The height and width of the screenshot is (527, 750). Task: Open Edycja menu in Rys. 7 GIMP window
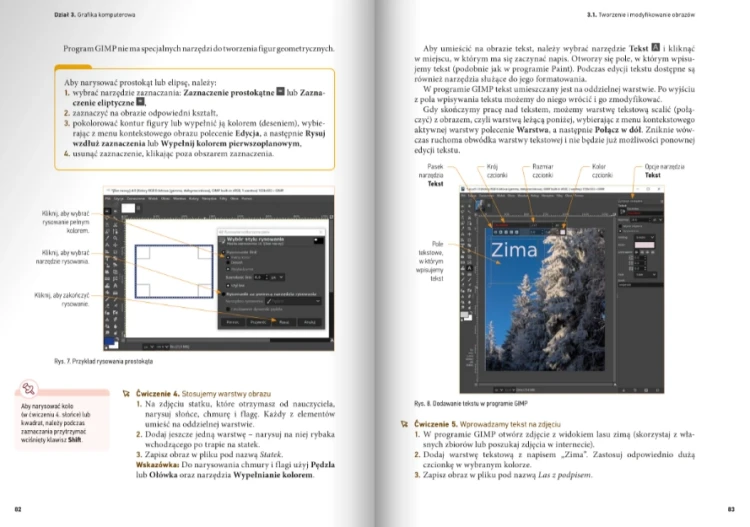coord(119,198)
